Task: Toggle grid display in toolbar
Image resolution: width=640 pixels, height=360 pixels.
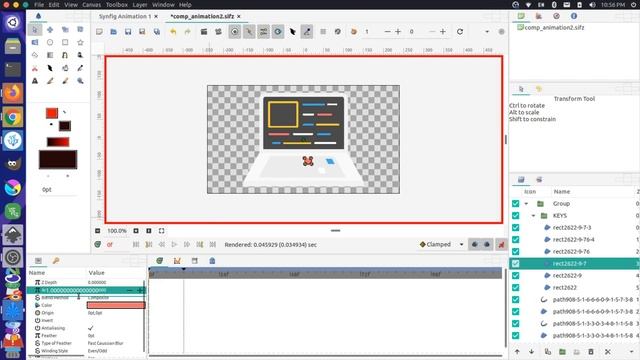Action: pyautogui.click(x=323, y=31)
